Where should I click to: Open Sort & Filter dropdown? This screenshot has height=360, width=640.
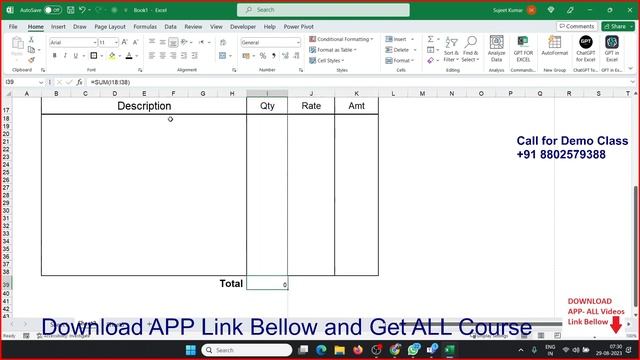point(451,49)
